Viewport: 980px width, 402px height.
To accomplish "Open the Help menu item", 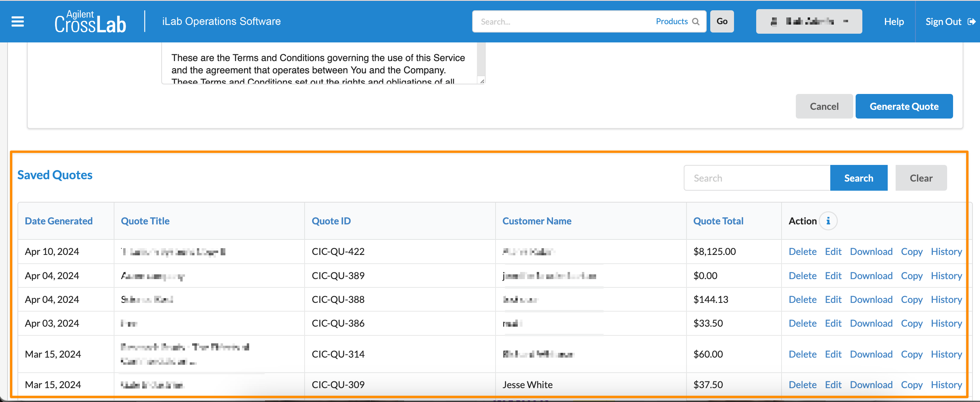I will 894,21.
